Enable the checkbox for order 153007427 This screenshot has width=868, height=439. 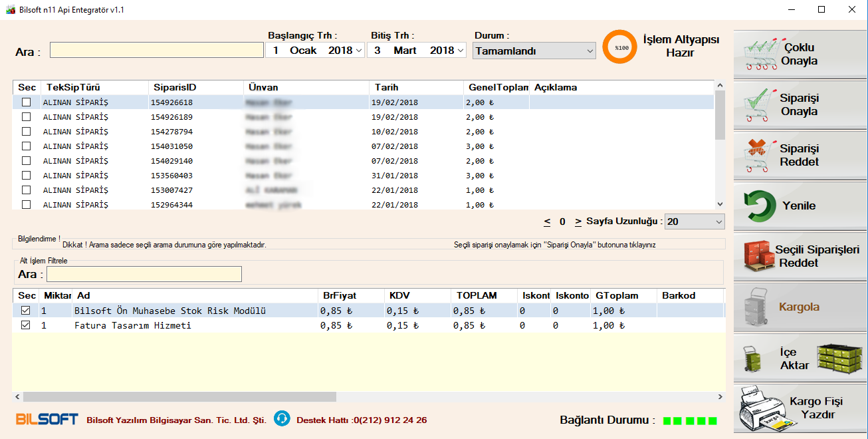pyautogui.click(x=27, y=190)
